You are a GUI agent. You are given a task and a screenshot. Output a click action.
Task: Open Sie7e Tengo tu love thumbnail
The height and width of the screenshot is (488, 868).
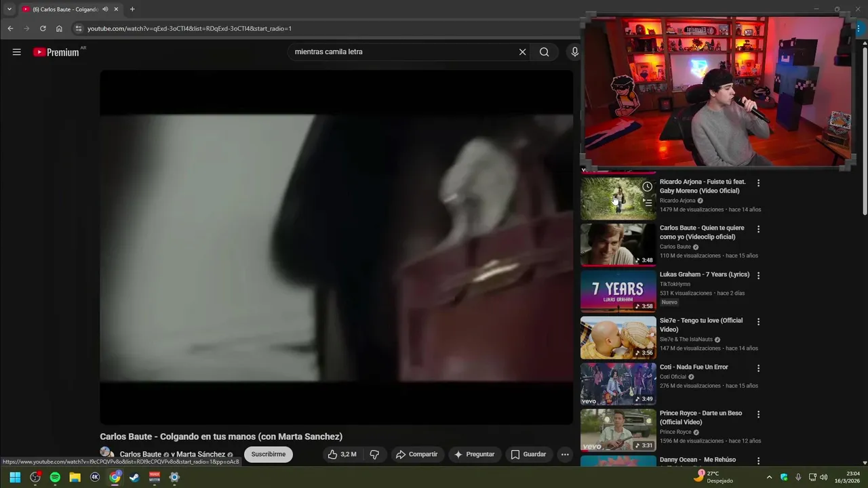point(618,338)
